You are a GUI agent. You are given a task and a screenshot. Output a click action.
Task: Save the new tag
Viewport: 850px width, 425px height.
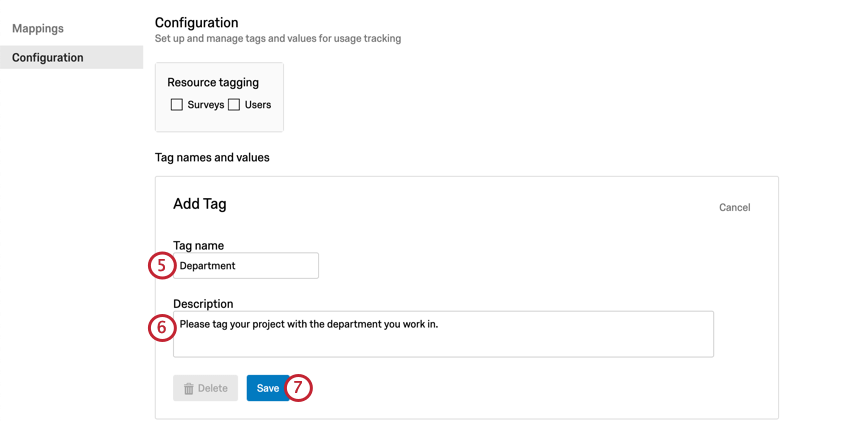(268, 388)
